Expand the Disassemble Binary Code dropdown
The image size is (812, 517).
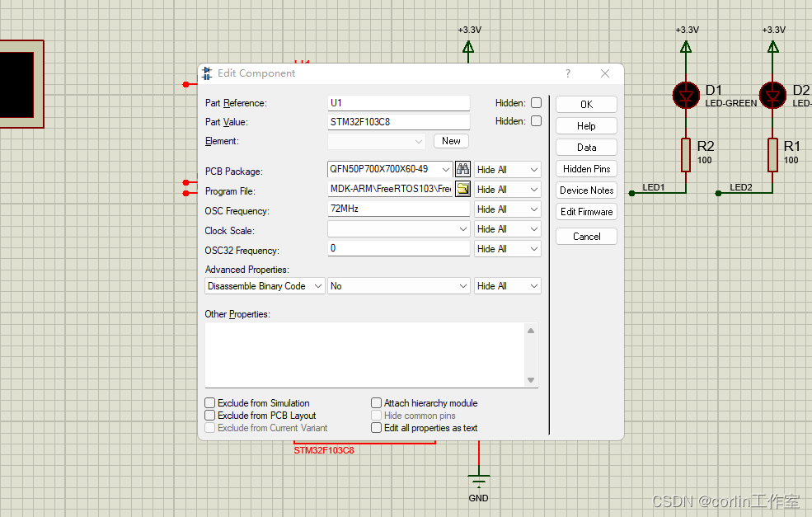317,285
